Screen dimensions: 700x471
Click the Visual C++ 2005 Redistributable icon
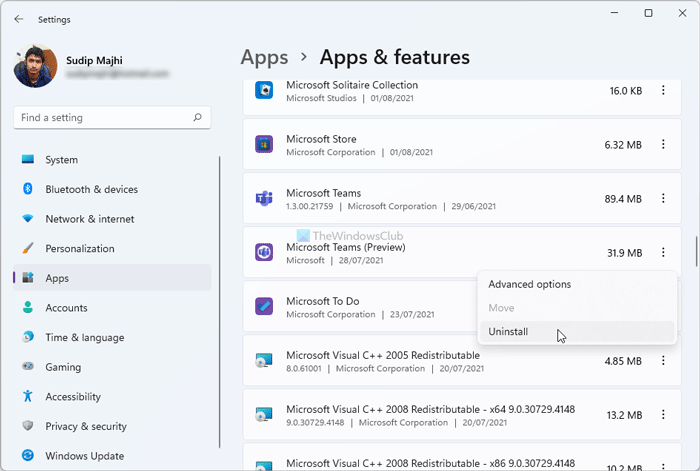264,361
